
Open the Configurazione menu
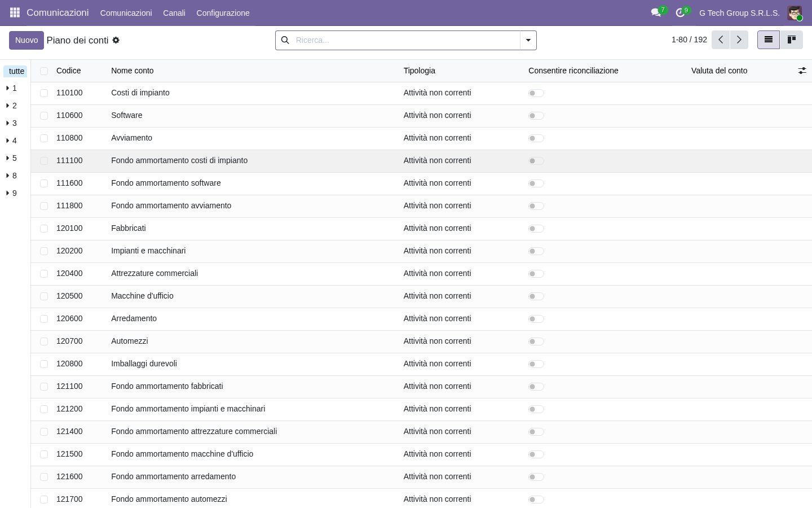click(x=223, y=13)
